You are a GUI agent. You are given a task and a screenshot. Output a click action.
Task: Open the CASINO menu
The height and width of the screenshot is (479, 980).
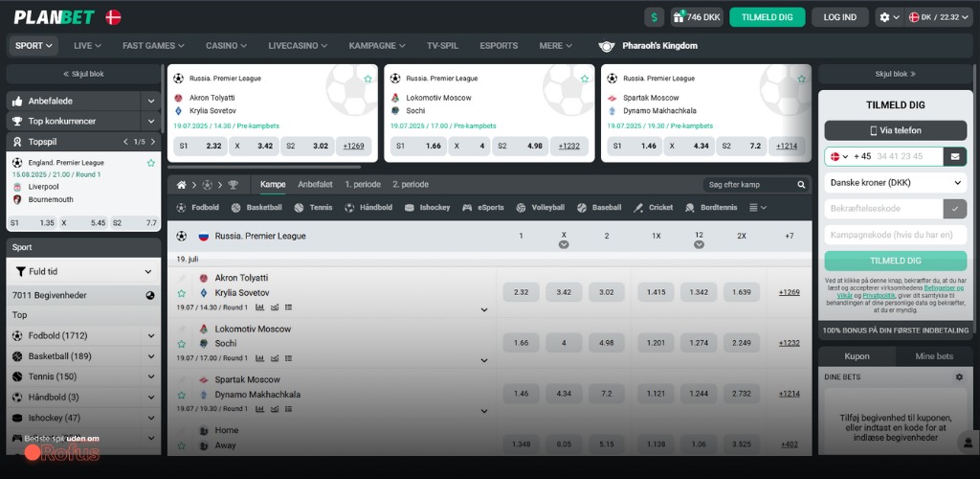[226, 46]
